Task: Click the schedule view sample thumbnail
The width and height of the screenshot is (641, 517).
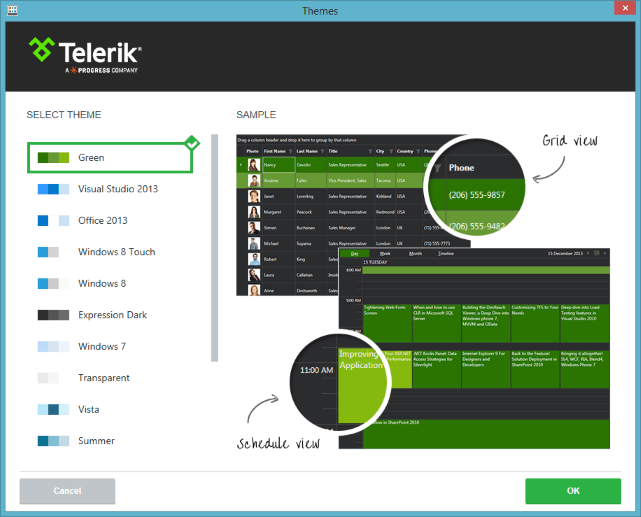Action: point(474,348)
